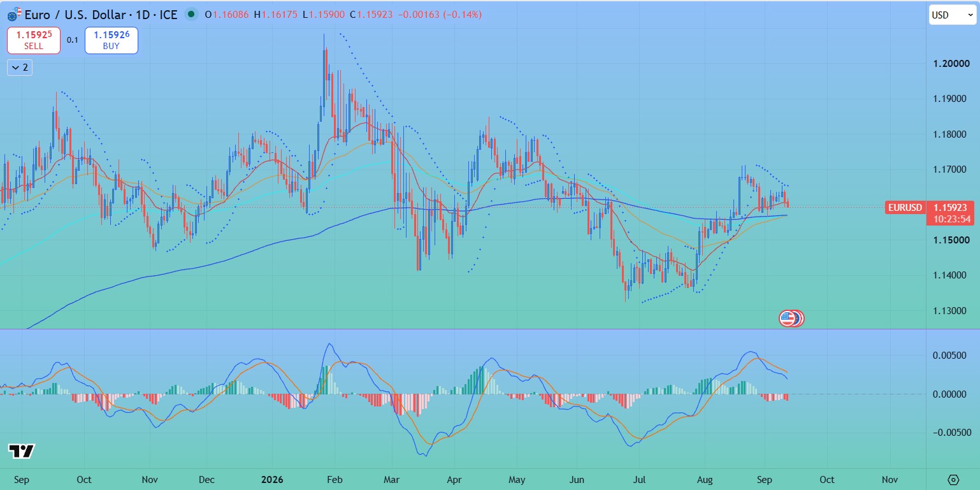Click the SELL button at 1.15925
The width and height of the screenshot is (980, 490).
pos(34,40)
